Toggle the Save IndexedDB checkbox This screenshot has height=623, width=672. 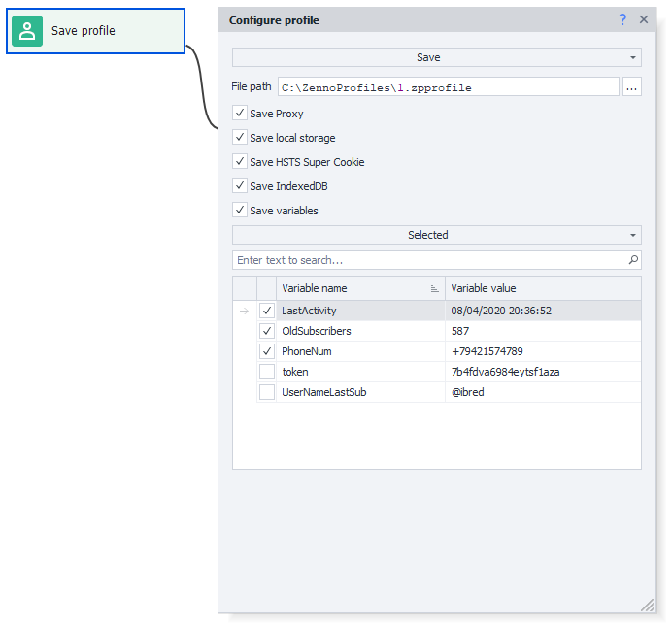240,186
